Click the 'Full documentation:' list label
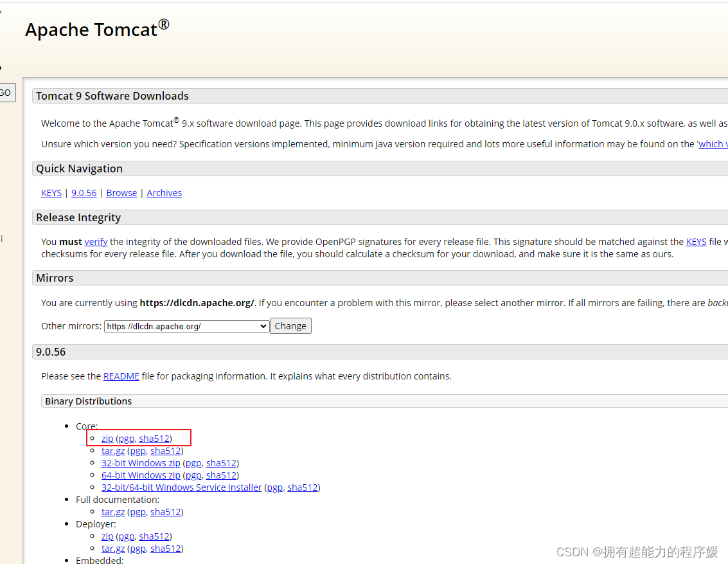The height and width of the screenshot is (564, 728). (118, 500)
